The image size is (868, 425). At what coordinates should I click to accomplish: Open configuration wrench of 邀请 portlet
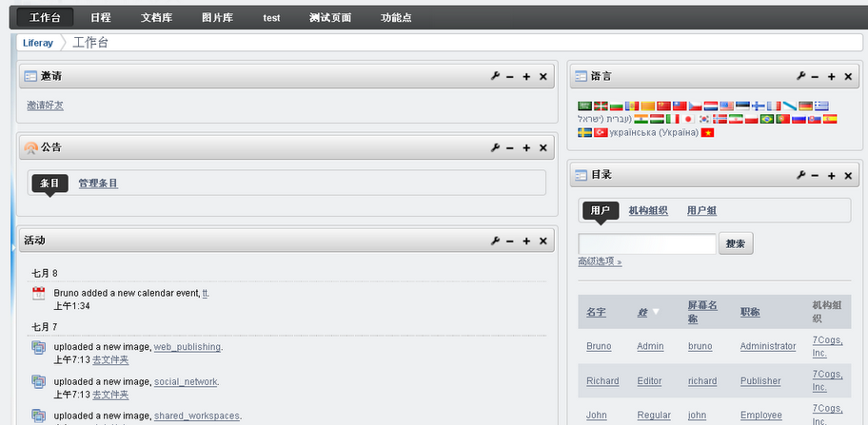pos(495,76)
